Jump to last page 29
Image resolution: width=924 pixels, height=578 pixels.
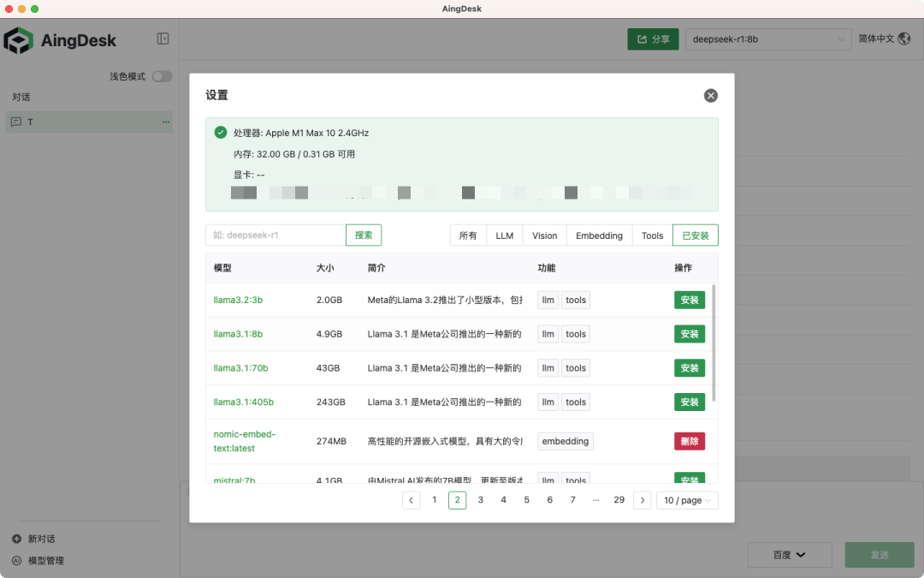click(619, 500)
